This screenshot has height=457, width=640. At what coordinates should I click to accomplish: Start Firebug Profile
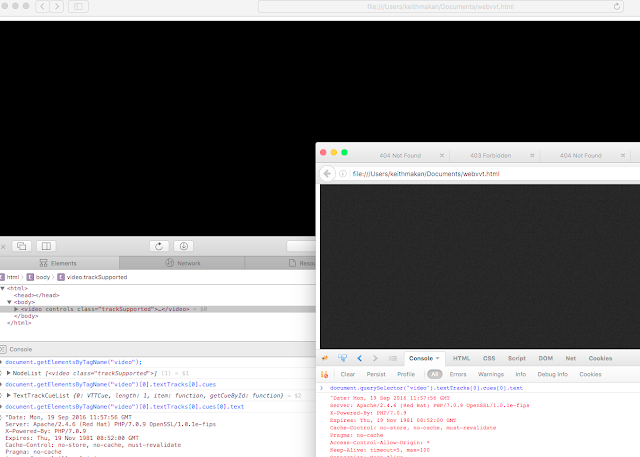tap(406, 374)
